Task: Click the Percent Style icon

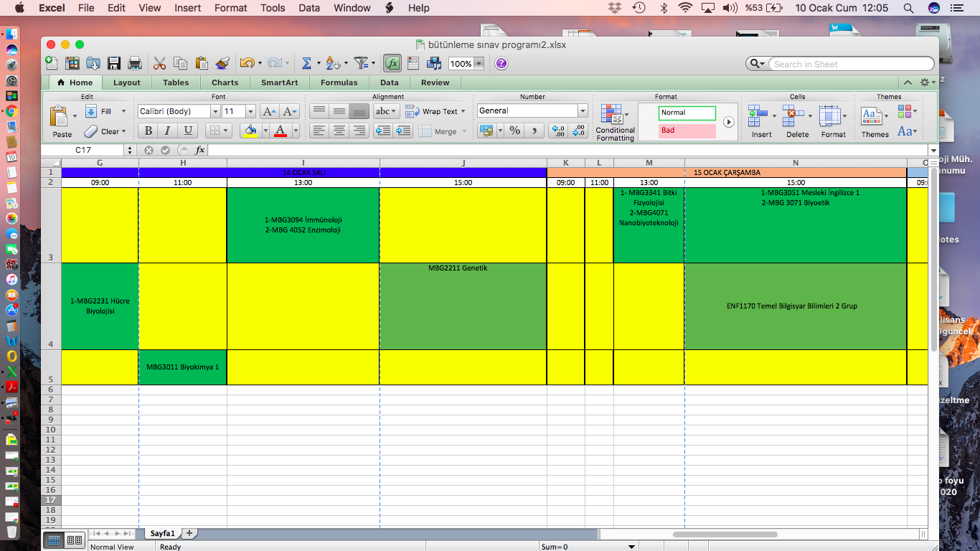Action: (x=514, y=131)
